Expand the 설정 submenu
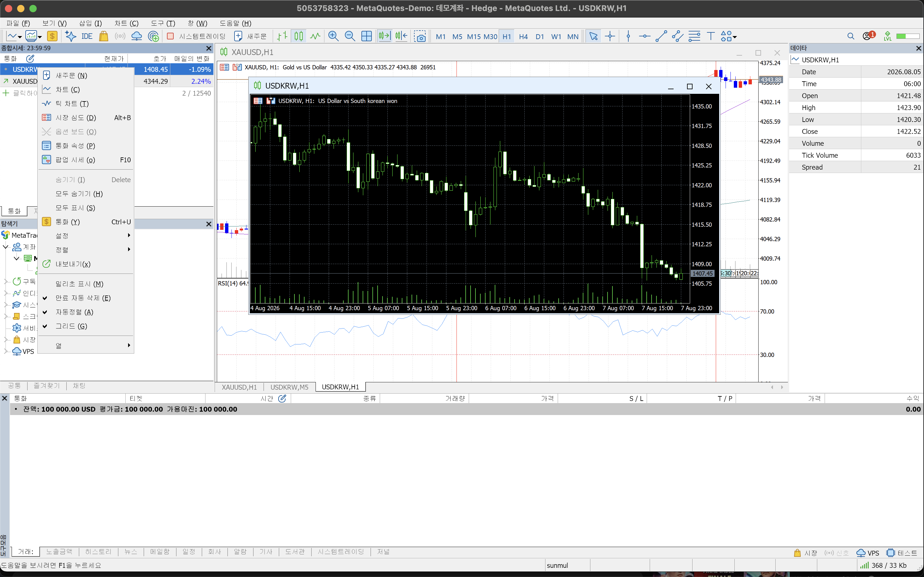This screenshot has height=577, width=924. coord(86,236)
